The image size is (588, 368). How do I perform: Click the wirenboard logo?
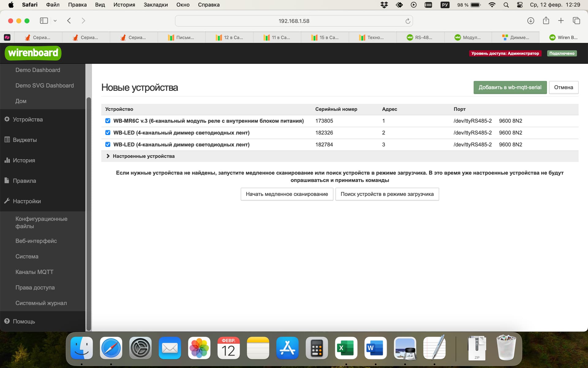33,53
